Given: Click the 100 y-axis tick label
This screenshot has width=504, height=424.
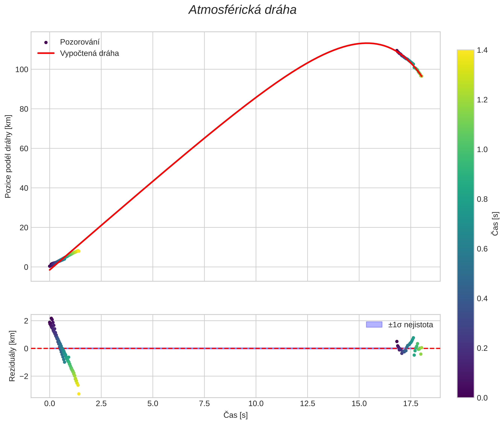Looking at the screenshot, I should (22, 70).
